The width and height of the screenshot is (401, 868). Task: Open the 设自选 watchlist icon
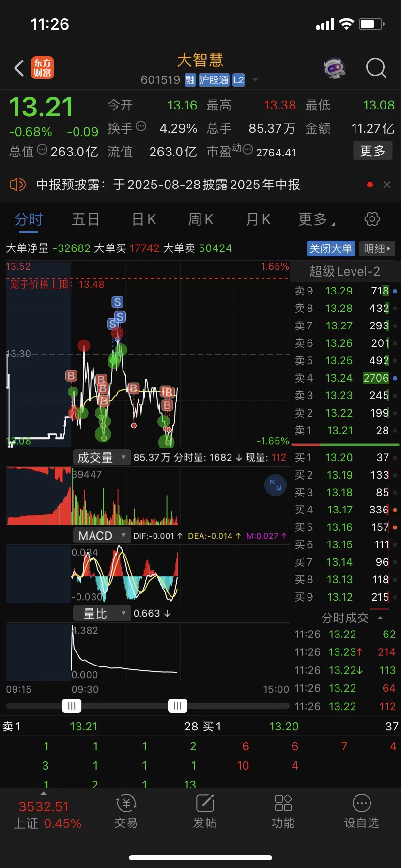(361, 812)
